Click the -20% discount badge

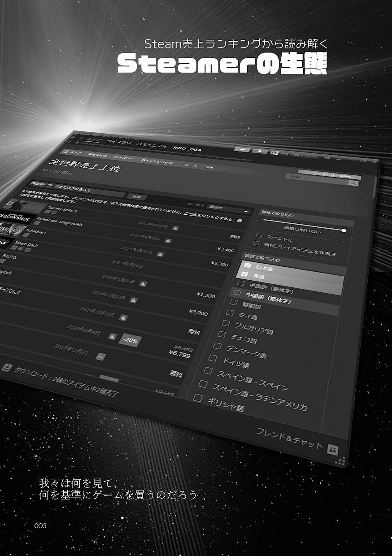[130, 340]
